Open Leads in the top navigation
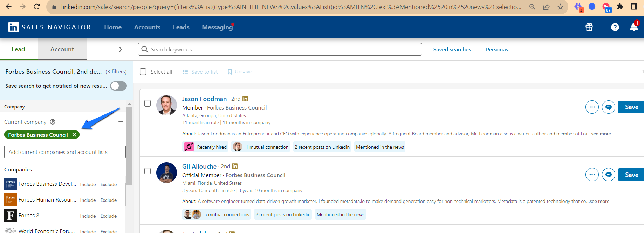 [x=181, y=27]
